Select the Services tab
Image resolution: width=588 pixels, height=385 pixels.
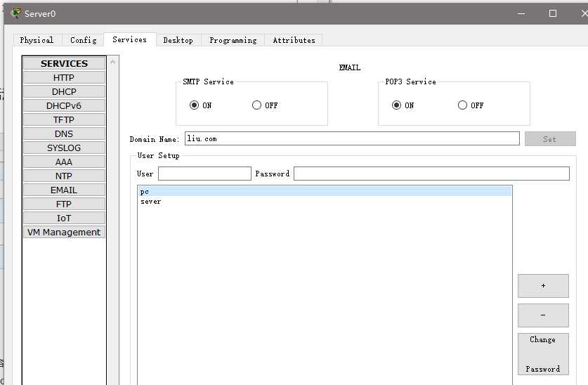pyautogui.click(x=130, y=40)
